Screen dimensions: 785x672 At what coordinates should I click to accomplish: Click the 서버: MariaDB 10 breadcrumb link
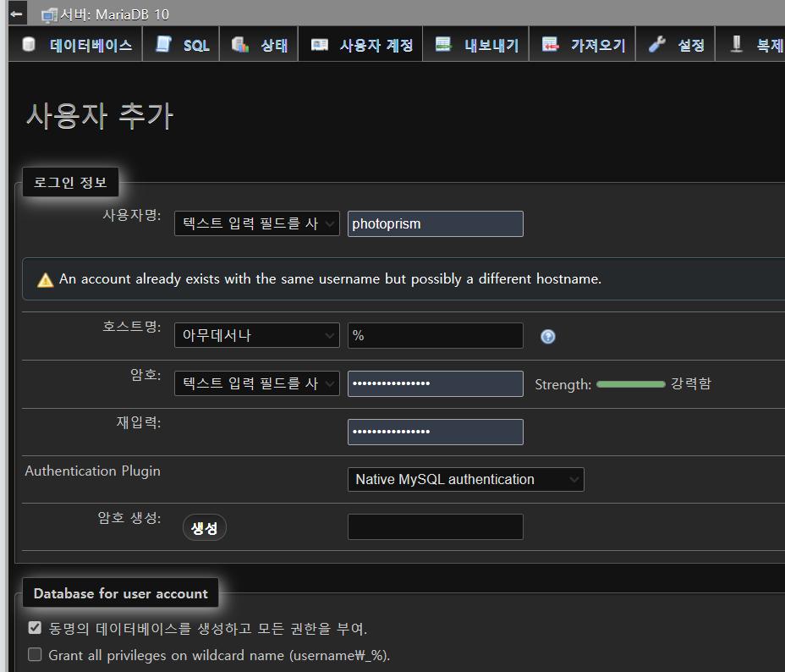[x=107, y=14]
